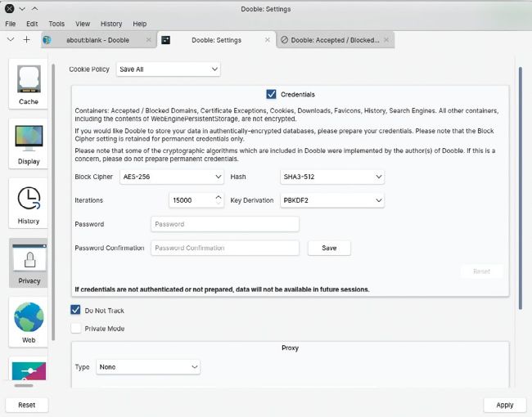Expand the Cookie Policy dropdown
Viewport: 532px width, 417px height.
pyautogui.click(x=168, y=69)
